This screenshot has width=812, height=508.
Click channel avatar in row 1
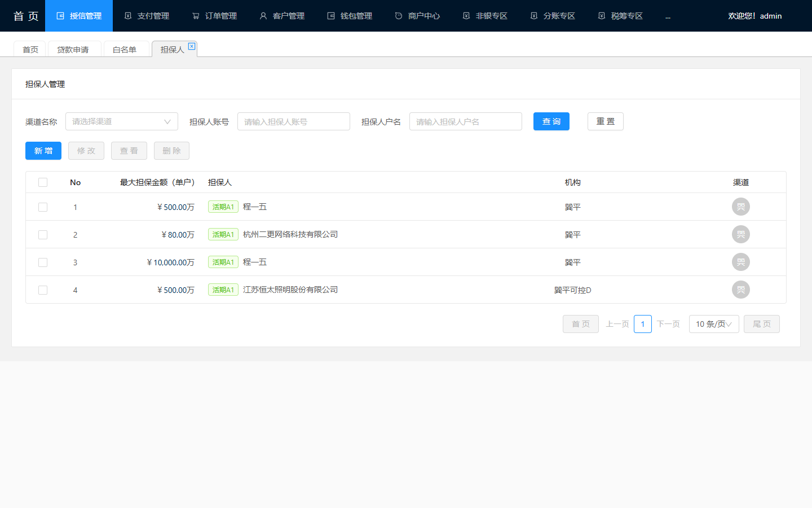click(x=741, y=207)
